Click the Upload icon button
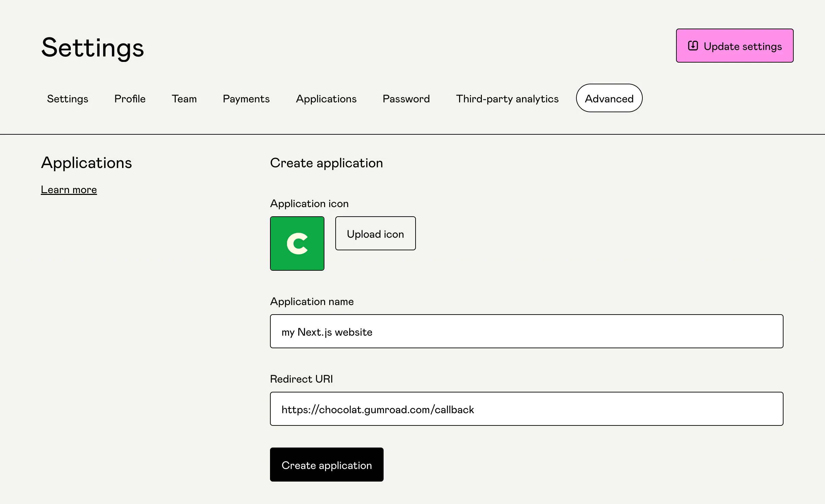Image resolution: width=825 pixels, height=504 pixels. (x=375, y=234)
